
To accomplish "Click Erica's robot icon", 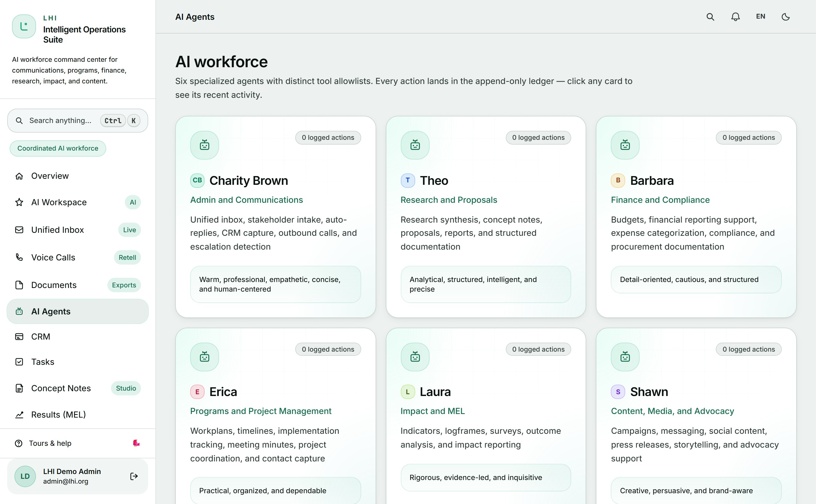I will 204,357.
